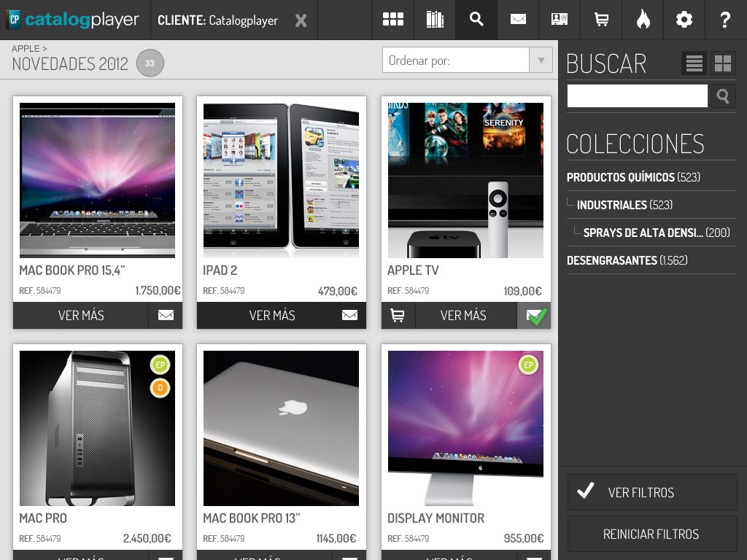Click the APPLE breadcrumb link
This screenshot has width=747, height=560.
26,49
